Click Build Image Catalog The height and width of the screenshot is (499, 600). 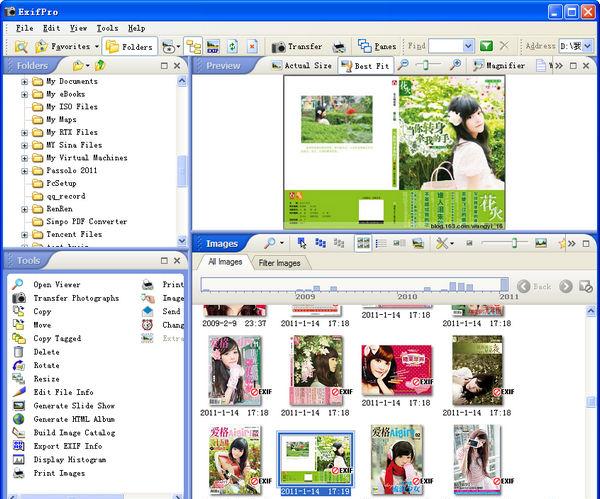pyautogui.click(x=74, y=433)
